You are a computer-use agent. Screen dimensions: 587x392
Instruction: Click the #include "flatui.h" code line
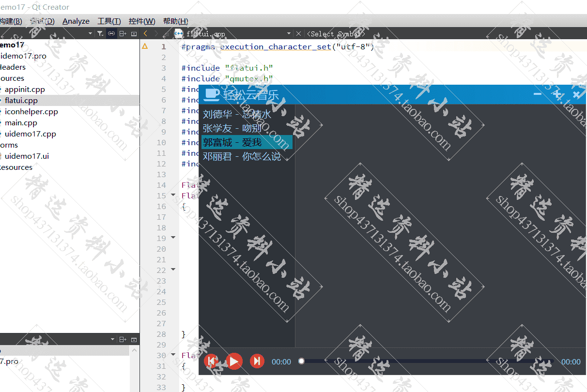(227, 68)
